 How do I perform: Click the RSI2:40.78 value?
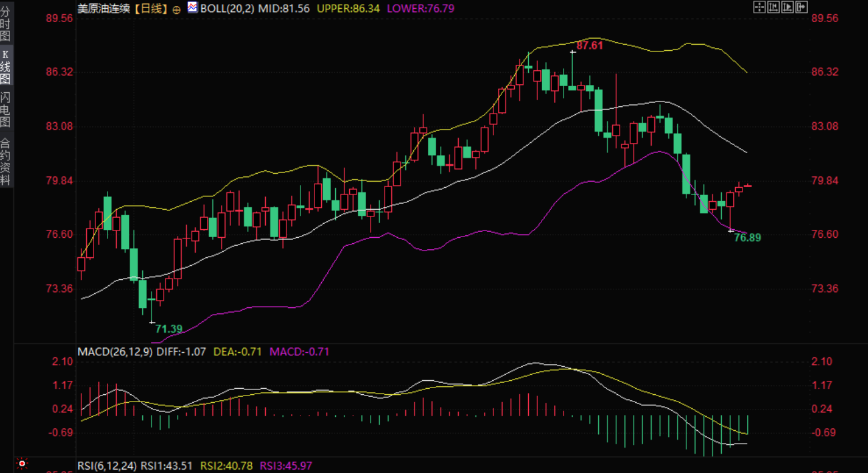pyautogui.click(x=226, y=466)
